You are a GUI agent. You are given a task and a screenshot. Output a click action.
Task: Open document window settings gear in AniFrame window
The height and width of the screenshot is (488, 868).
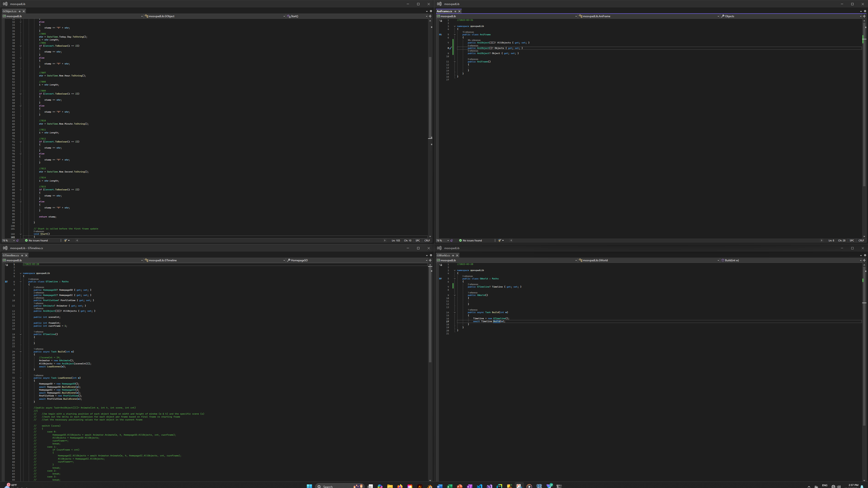point(865,11)
